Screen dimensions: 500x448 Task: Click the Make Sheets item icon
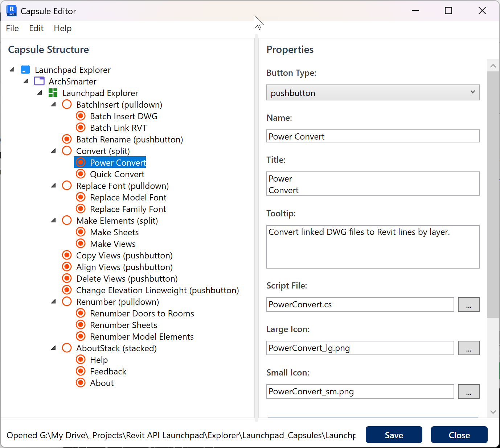pyautogui.click(x=81, y=232)
